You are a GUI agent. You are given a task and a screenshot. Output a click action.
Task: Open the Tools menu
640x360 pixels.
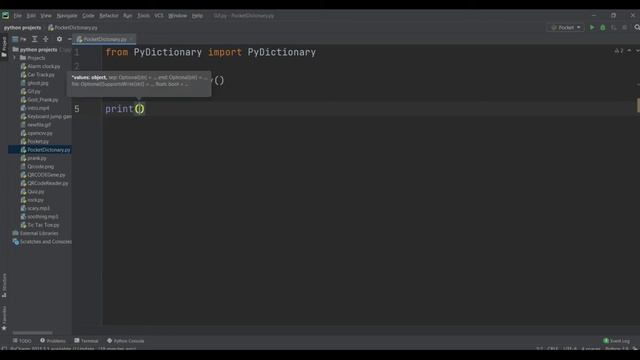coord(143,16)
